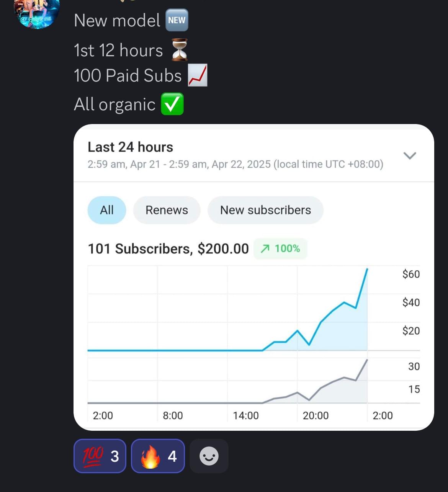Screen dimensions: 448x492
Task: Switch to New subscribers tab
Action: 265,210
